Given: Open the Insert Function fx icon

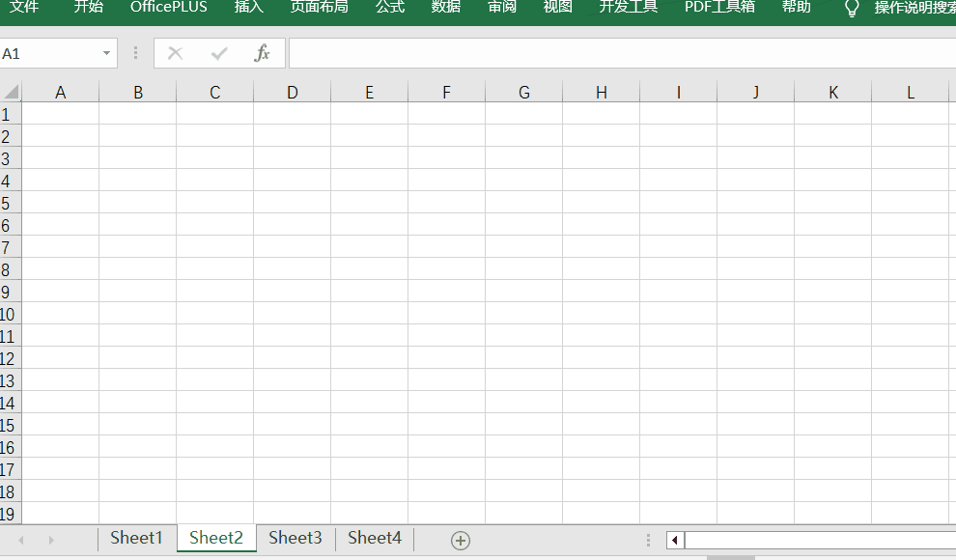Looking at the screenshot, I should pos(262,53).
